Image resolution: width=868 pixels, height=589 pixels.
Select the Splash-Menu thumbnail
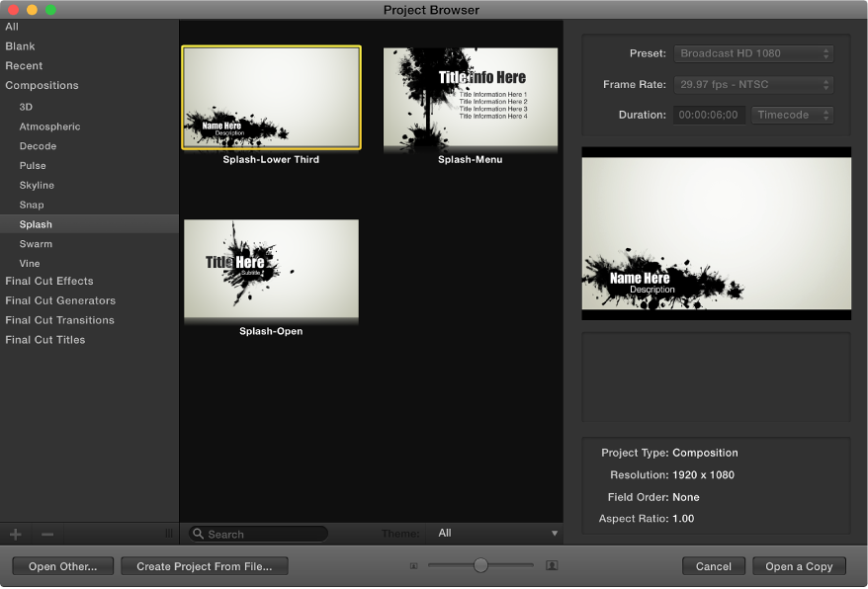(x=471, y=99)
